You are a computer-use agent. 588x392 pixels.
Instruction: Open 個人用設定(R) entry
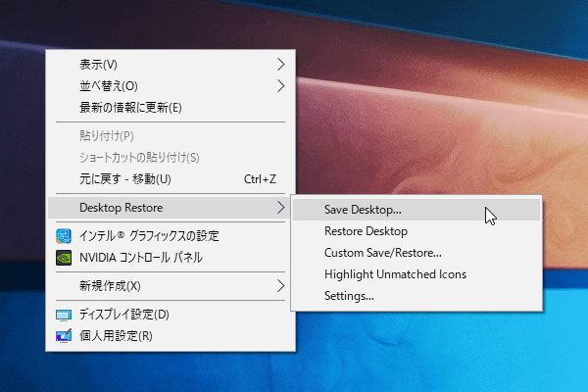click(x=171, y=336)
